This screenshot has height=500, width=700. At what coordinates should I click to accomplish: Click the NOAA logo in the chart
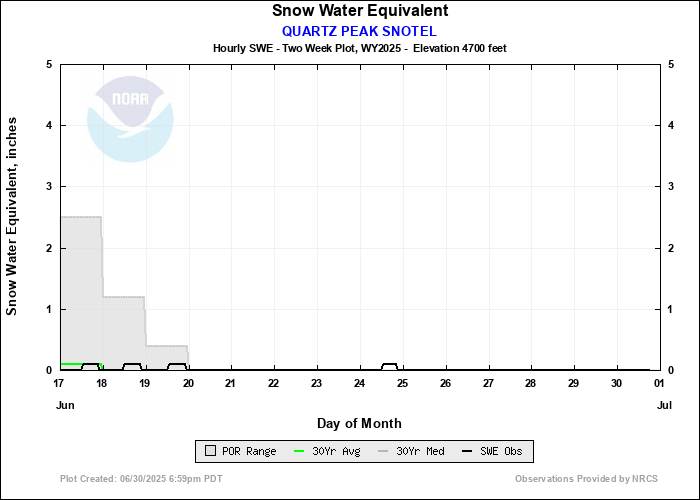click(130, 119)
